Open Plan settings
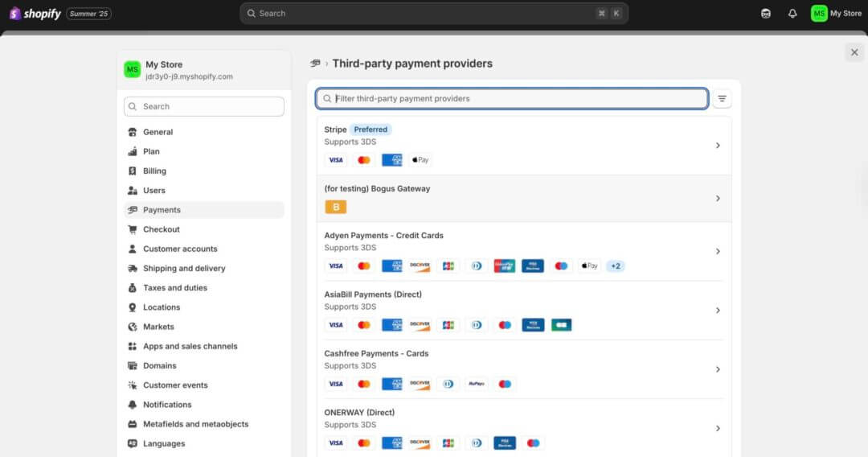This screenshot has height=457, width=868. pyautogui.click(x=204, y=151)
